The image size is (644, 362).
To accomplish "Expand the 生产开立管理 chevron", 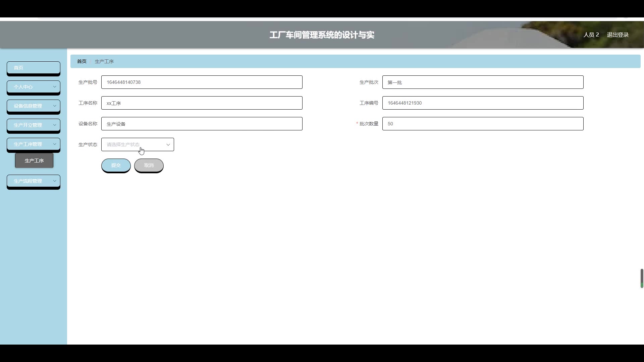I will pos(54,125).
